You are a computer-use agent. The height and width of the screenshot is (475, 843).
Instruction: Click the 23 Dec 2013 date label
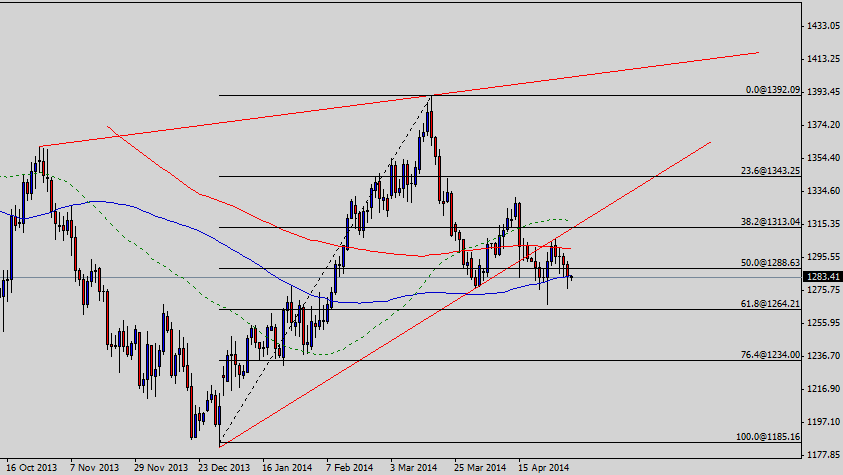point(223,467)
